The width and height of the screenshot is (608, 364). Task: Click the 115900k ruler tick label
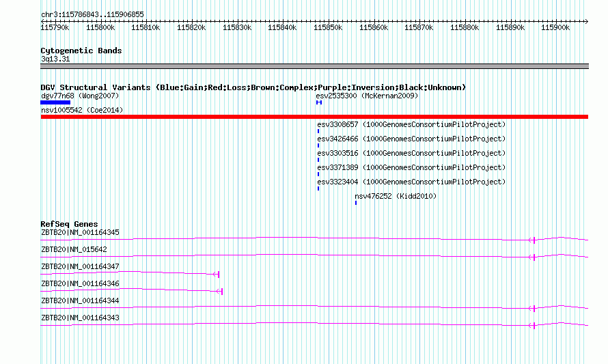tap(555, 27)
